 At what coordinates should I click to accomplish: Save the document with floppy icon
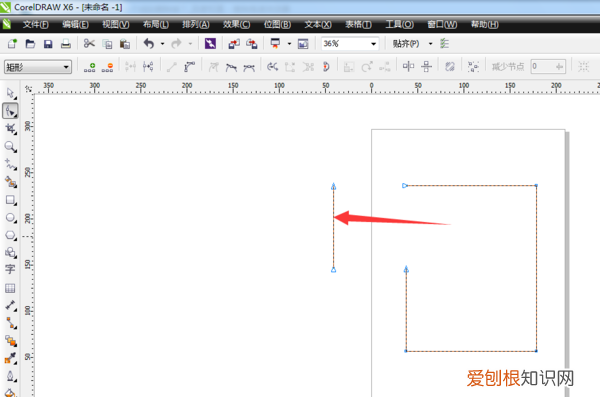(48, 44)
